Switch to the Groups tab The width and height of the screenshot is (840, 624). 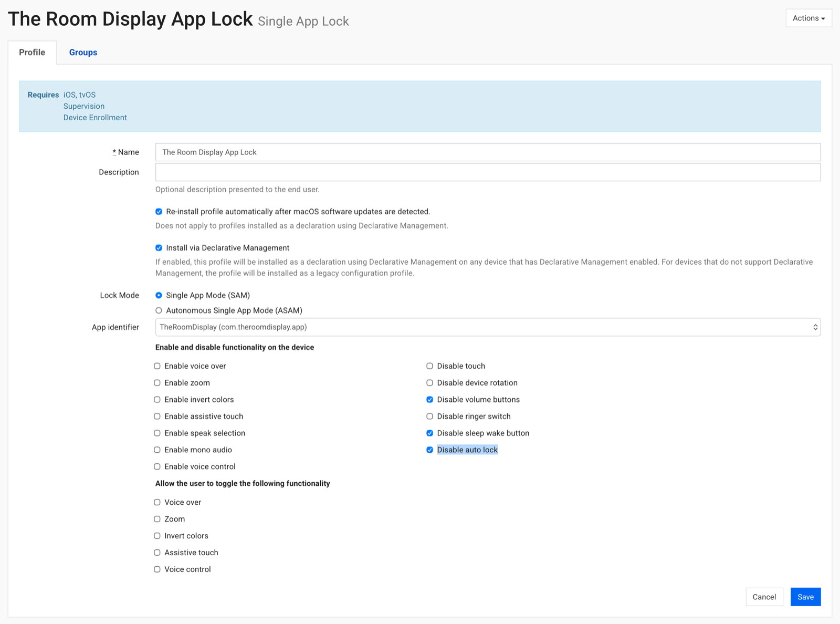[x=83, y=53]
